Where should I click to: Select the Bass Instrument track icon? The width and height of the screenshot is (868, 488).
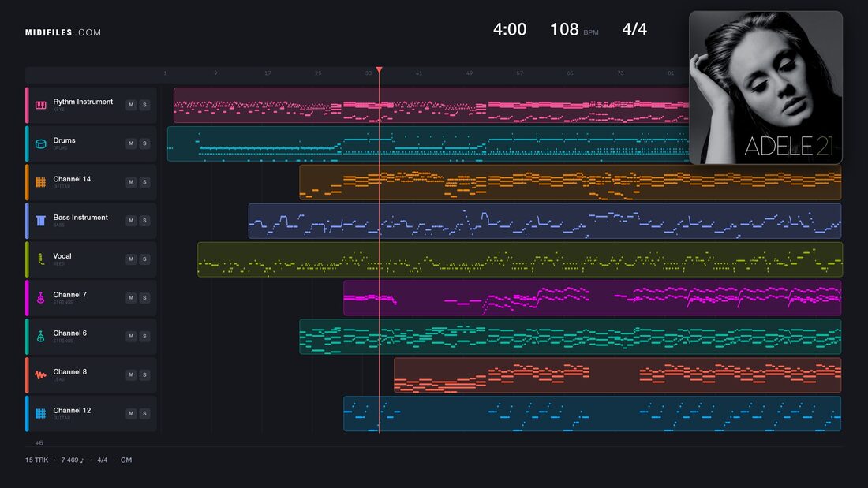pos(40,221)
